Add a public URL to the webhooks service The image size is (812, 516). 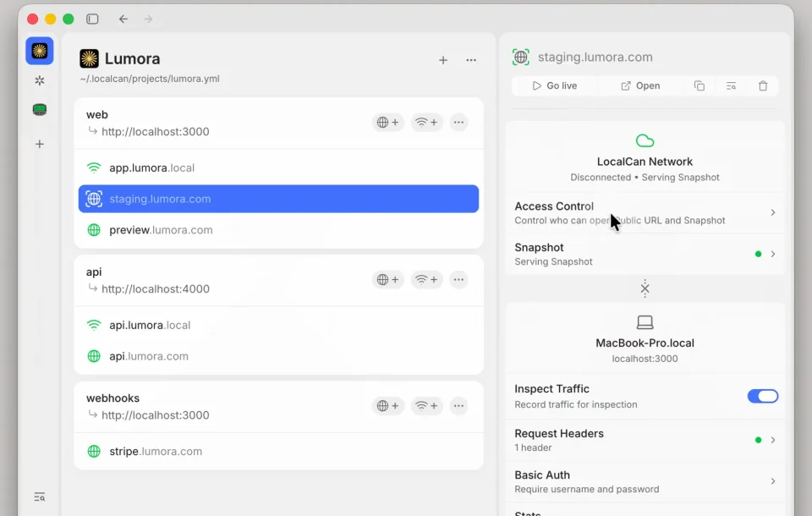pyautogui.click(x=388, y=406)
